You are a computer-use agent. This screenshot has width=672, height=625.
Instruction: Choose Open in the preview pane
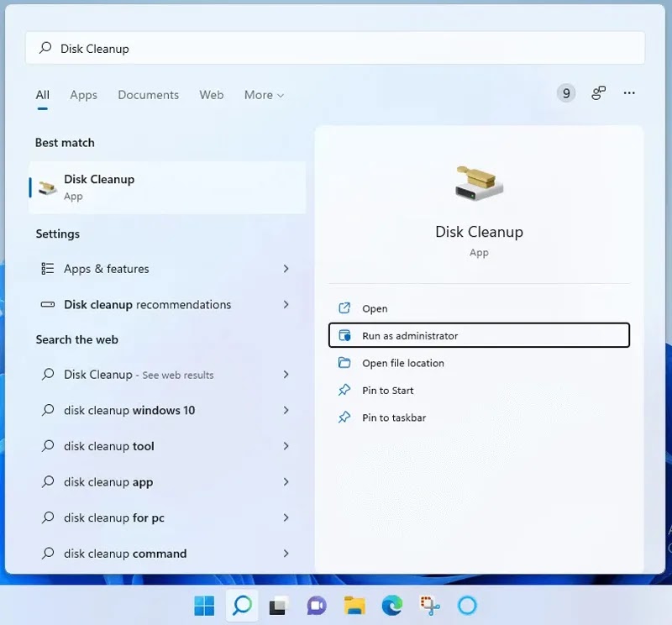[479, 308]
